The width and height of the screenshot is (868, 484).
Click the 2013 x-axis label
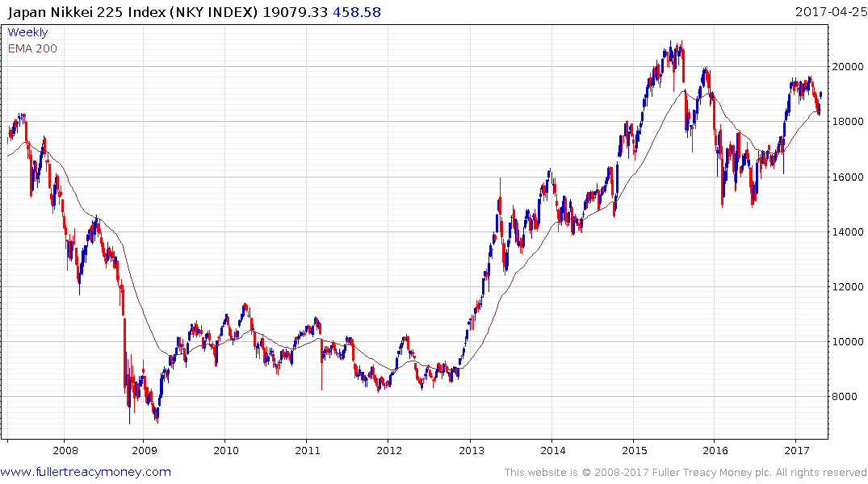[x=472, y=451]
